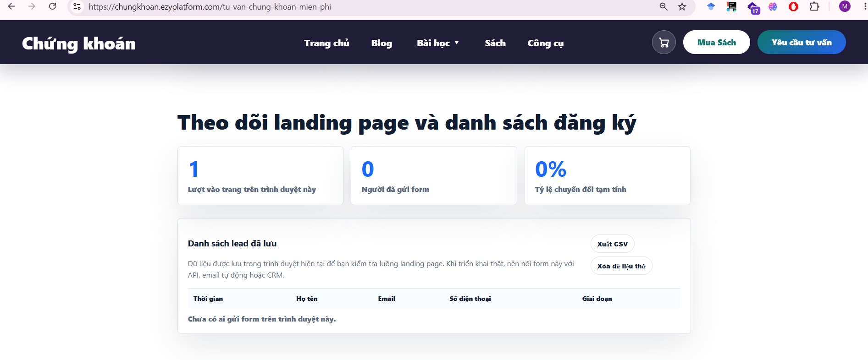868x360 pixels.
Task: Click the Xuất CSV button
Action: (613, 244)
